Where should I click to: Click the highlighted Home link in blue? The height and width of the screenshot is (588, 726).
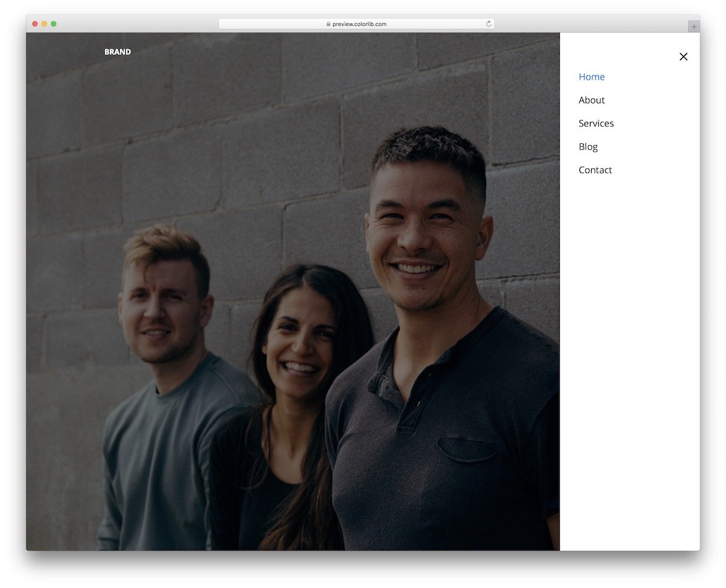(591, 77)
